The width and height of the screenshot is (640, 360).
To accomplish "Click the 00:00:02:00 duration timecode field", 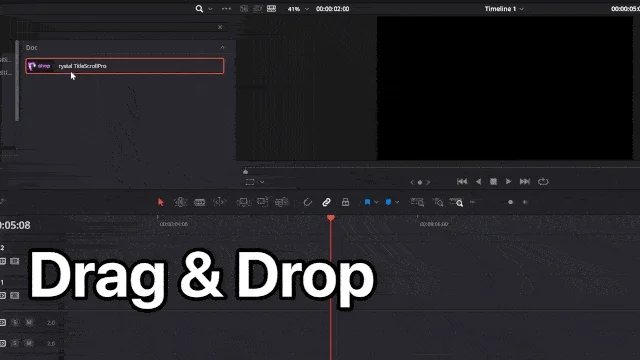I will pos(332,9).
